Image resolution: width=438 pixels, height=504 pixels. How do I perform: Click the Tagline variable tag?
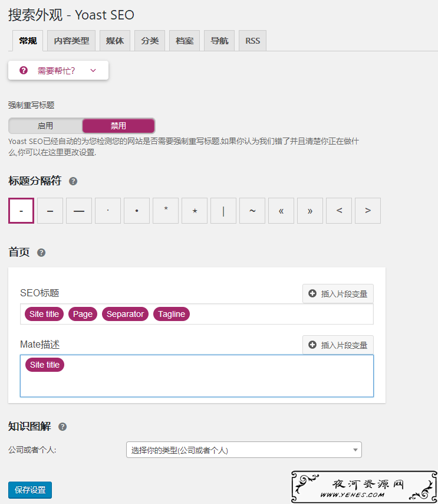(x=172, y=314)
